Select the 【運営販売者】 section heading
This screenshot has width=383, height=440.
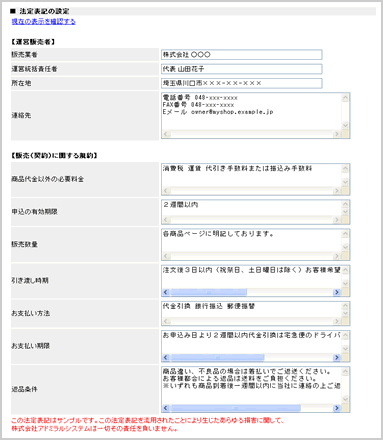coord(33,42)
